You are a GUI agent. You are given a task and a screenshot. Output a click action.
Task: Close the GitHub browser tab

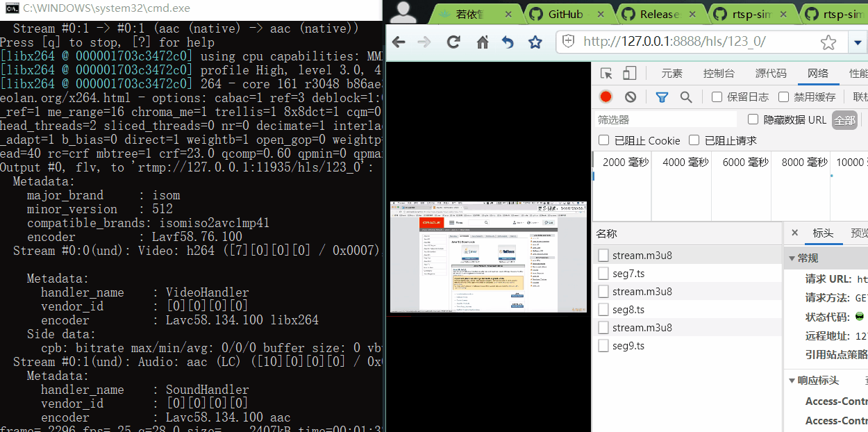click(x=601, y=14)
